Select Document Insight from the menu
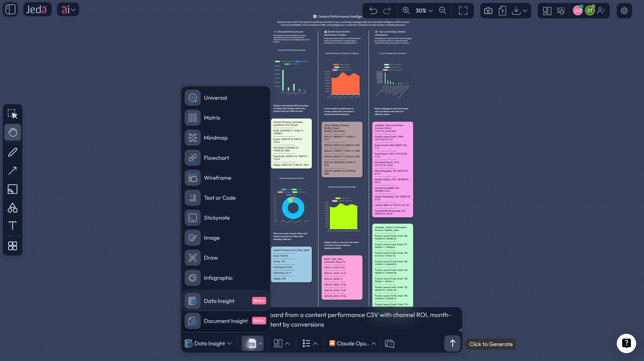The height and width of the screenshot is (361, 644). pyautogui.click(x=225, y=321)
